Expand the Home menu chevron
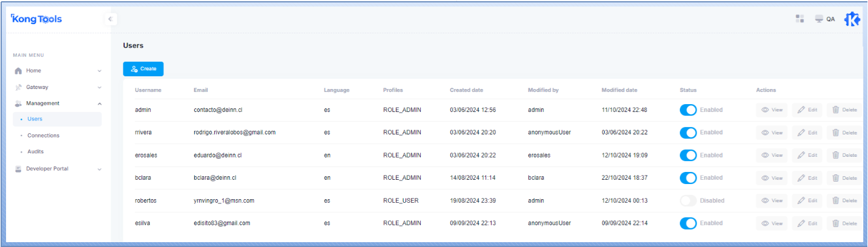Image resolution: width=868 pixels, height=247 pixels. click(99, 71)
